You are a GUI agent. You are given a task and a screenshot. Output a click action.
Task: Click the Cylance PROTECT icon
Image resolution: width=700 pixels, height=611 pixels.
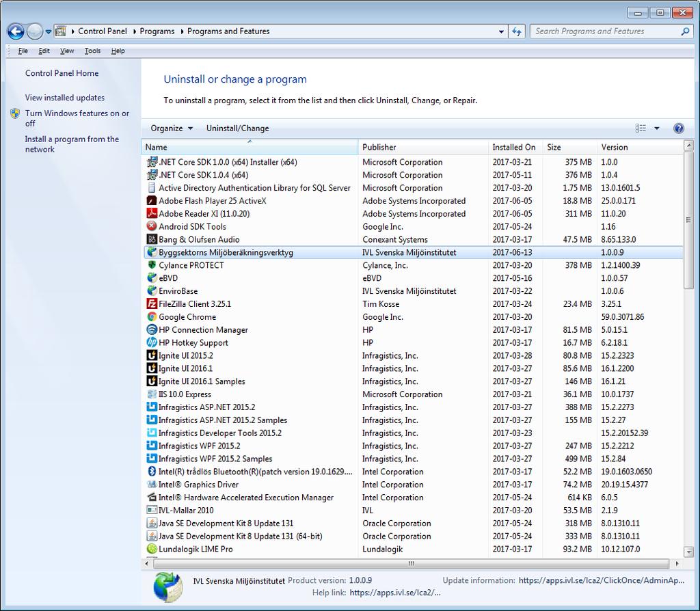pyautogui.click(x=152, y=265)
